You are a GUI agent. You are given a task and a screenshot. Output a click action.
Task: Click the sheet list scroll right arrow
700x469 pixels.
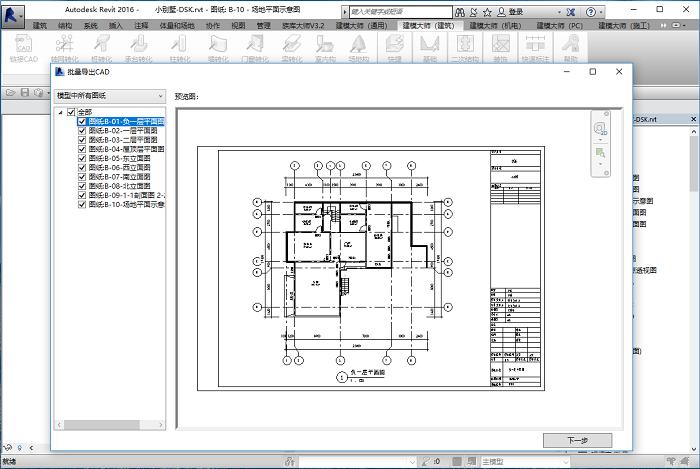[161, 425]
